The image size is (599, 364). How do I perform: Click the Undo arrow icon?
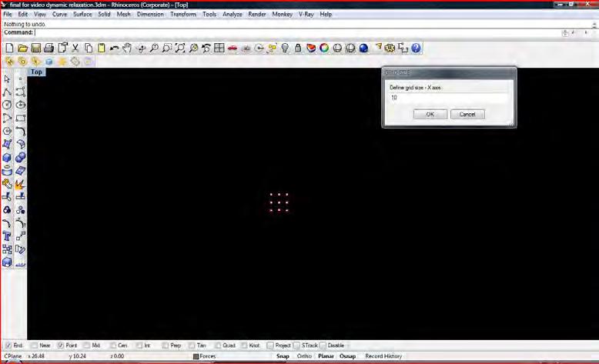[114, 48]
